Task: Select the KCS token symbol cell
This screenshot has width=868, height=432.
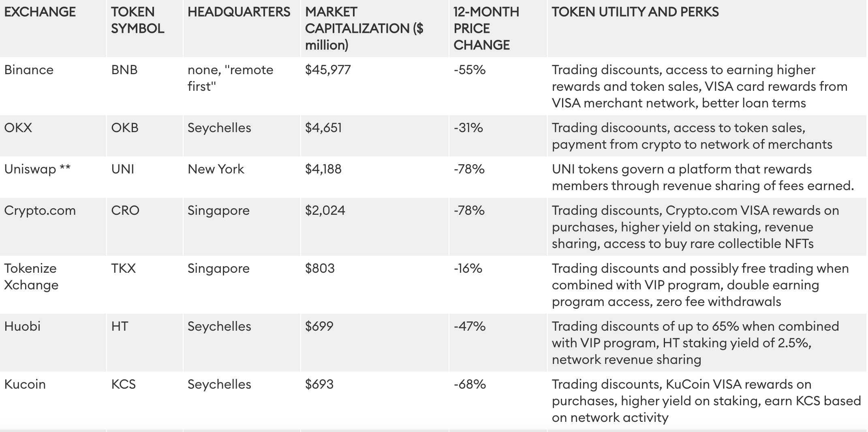Action: (123, 385)
